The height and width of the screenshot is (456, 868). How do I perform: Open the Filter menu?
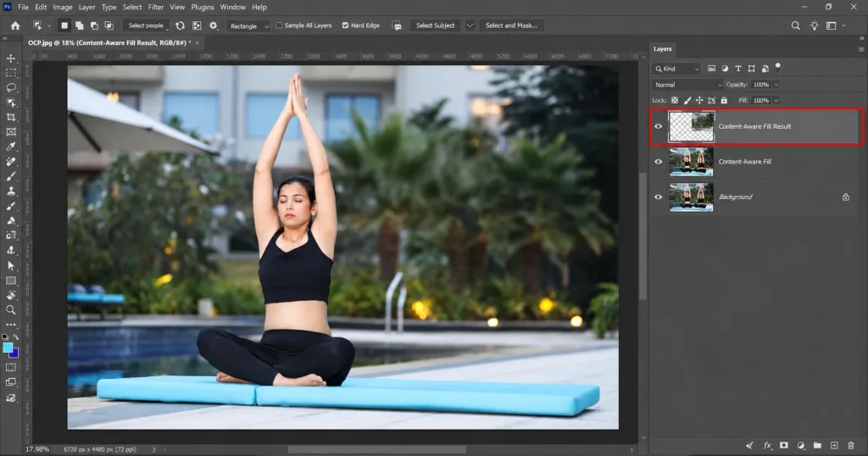point(156,7)
